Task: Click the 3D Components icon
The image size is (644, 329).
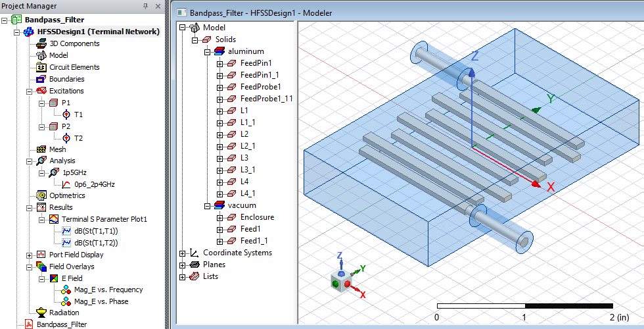Action: pyautogui.click(x=41, y=43)
